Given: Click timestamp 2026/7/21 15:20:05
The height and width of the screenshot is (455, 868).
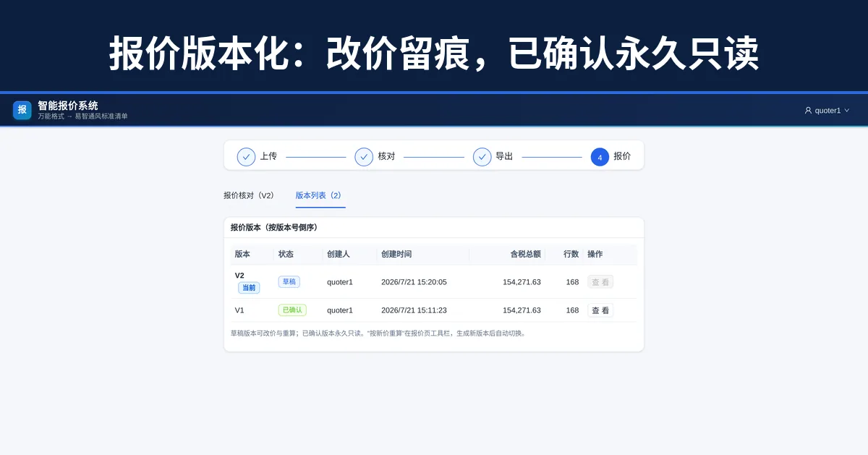Looking at the screenshot, I should coord(414,282).
